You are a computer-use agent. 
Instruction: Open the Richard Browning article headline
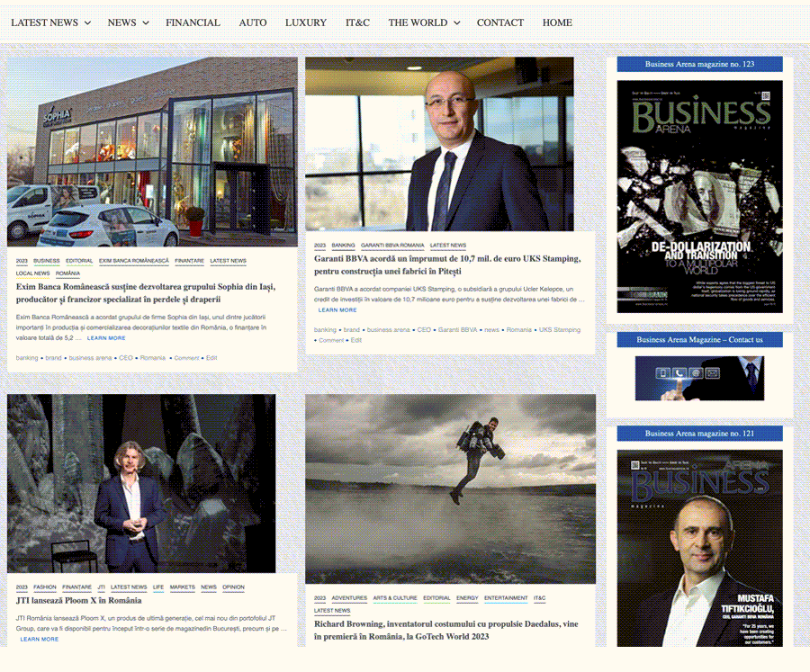click(x=445, y=630)
